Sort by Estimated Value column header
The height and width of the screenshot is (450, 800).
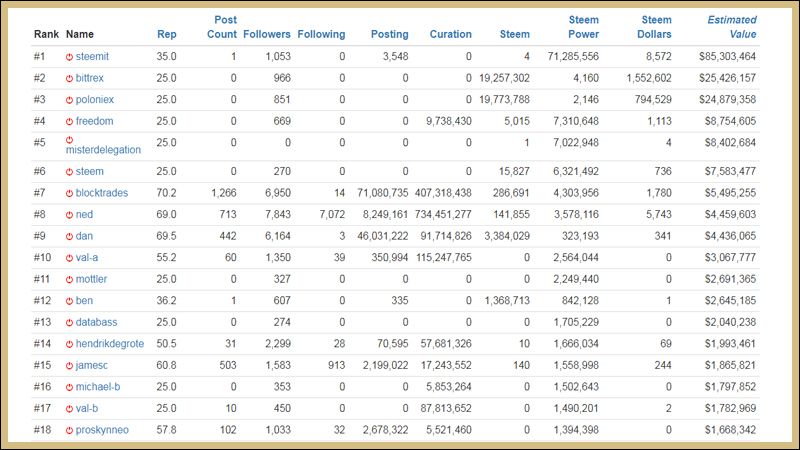point(732,27)
